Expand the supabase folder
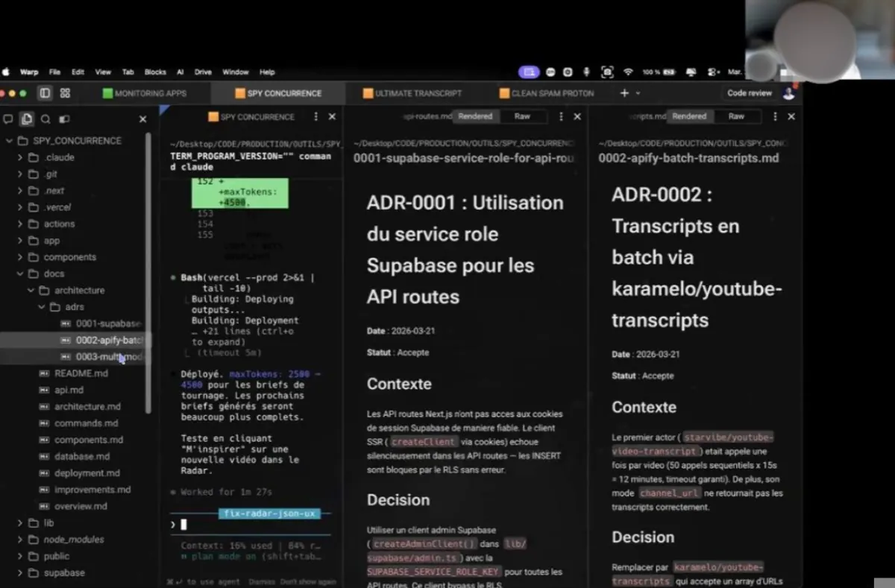The height and width of the screenshot is (588, 895). point(19,573)
